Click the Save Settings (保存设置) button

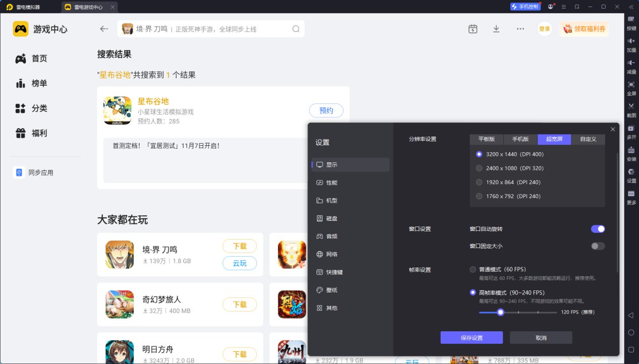471,338
